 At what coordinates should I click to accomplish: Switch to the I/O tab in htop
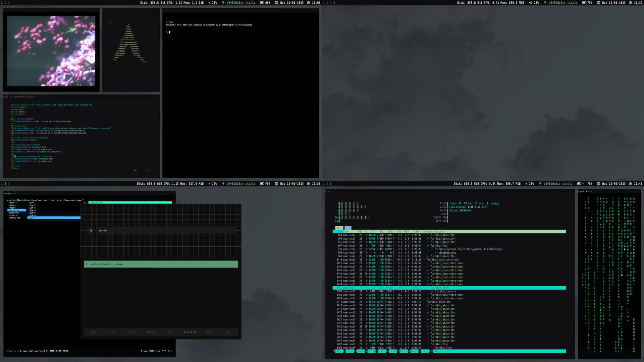click(348, 228)
